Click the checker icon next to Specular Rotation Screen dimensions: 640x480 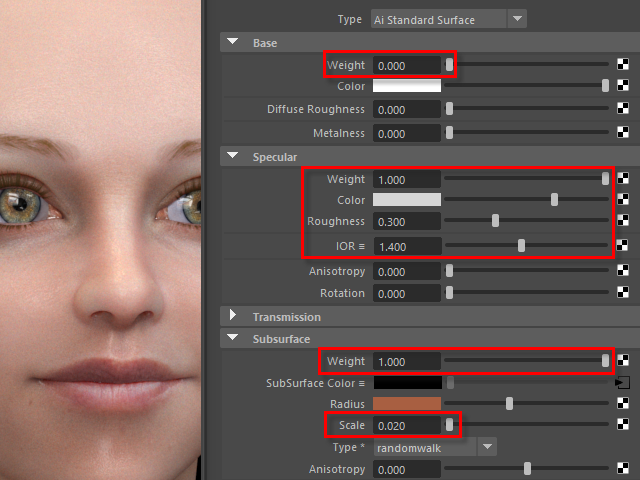coord(625,294)
